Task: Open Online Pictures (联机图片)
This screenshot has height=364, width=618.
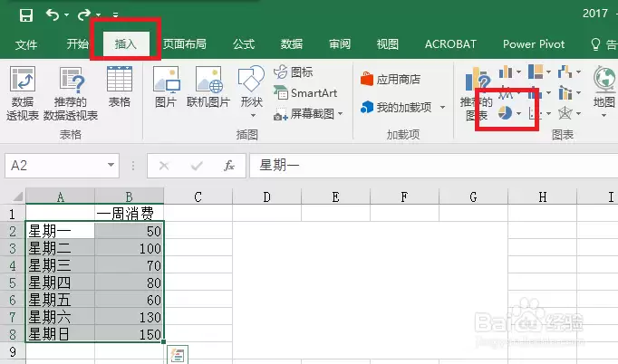Action: point(208,90)
